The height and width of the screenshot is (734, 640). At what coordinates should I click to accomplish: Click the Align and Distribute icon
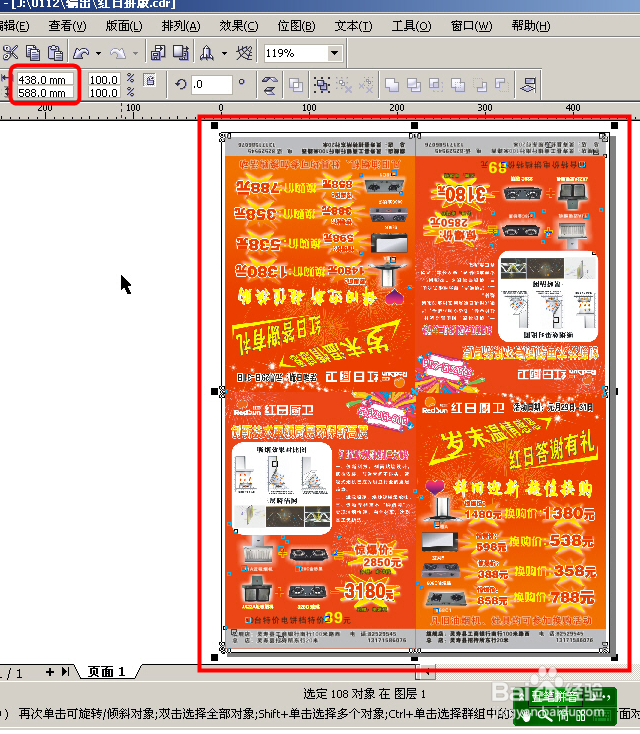pos(528,85)
